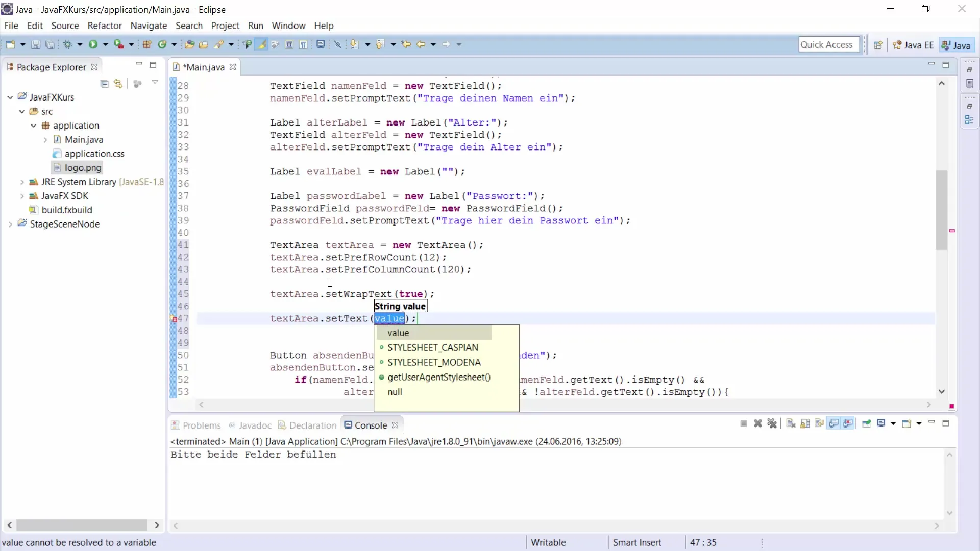
Task: Click the Package Explorer horizontal scrollbar
Action: 82,525
